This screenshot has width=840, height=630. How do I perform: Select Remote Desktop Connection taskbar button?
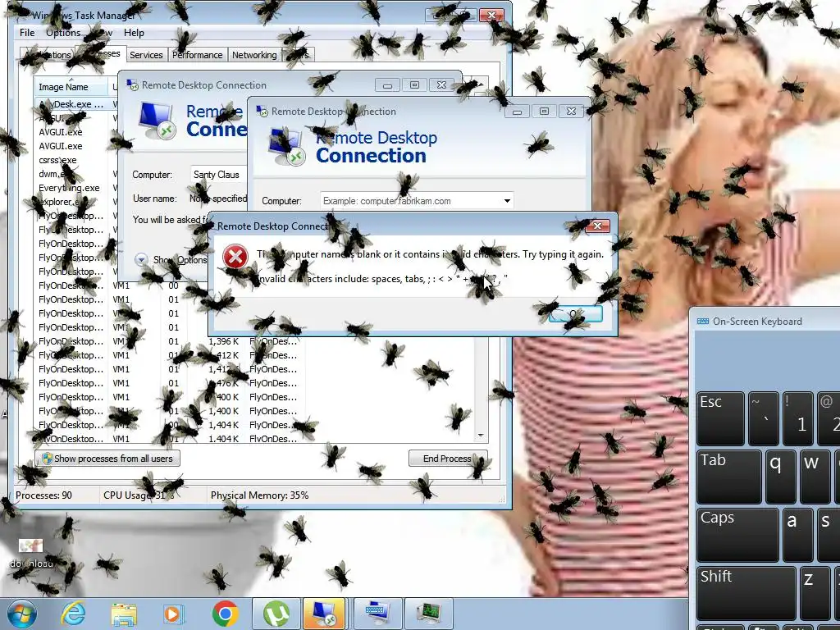[x=325, y=614]
